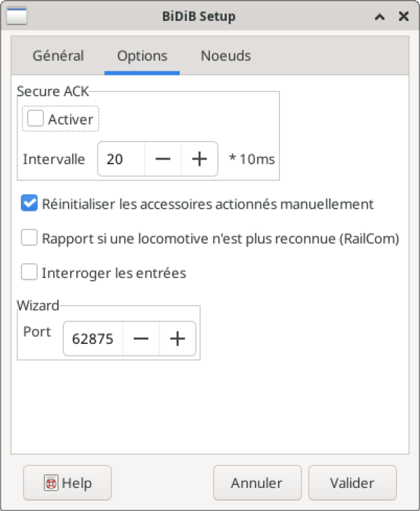The image size is (420, 511).
Task: Decrease the Intervalle value with minus
Action: 163,160
